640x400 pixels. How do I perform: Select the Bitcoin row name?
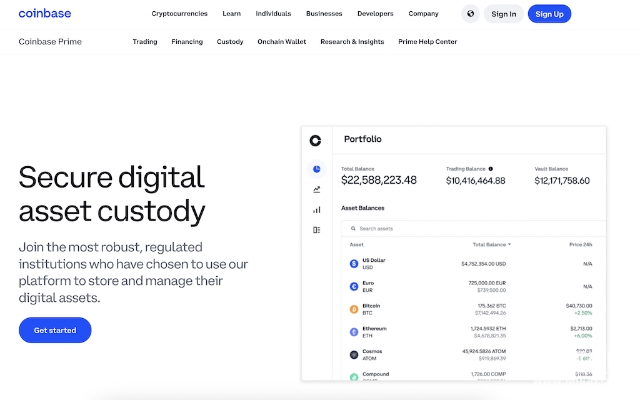click(371, 306)
